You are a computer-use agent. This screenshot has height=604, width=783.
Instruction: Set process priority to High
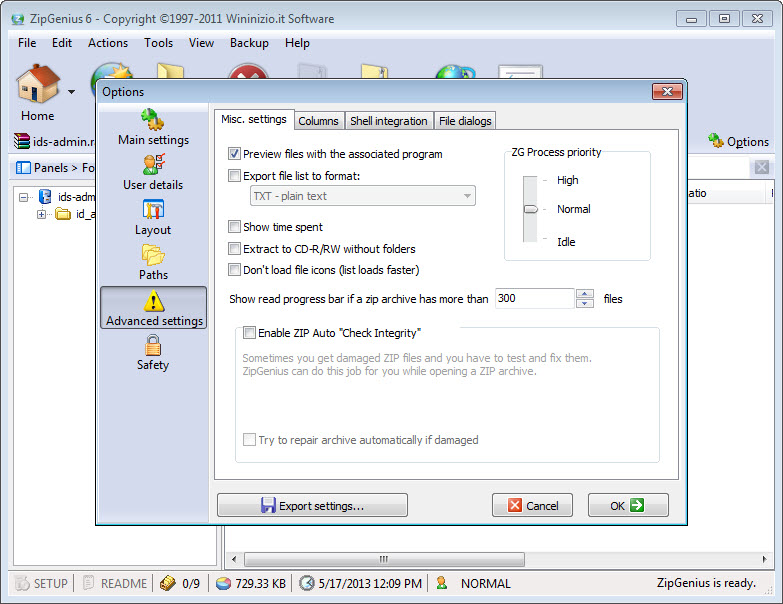click(567, 180)
